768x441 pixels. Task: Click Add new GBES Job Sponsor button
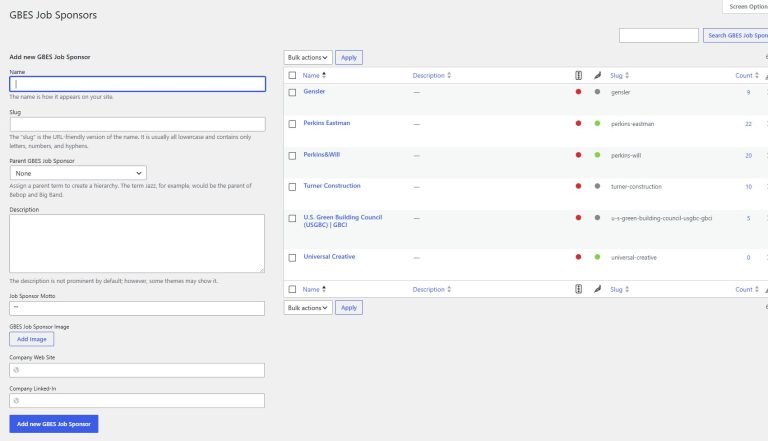pyautogui.click(x=54, y=424)
